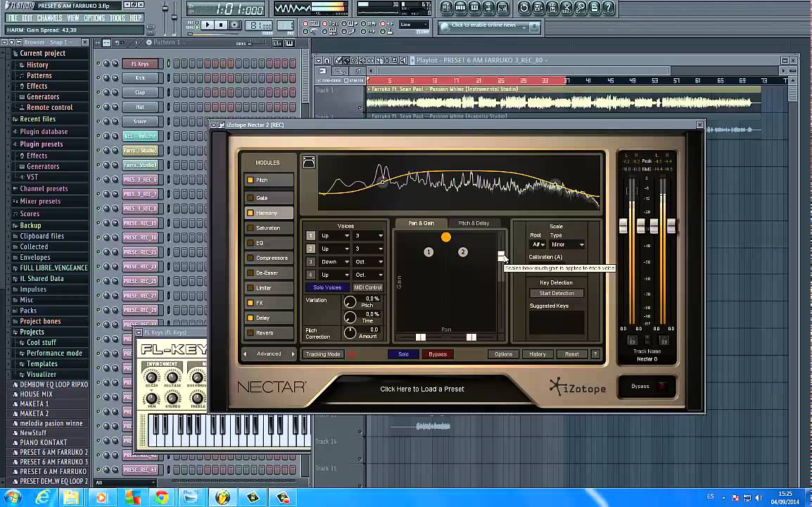Click the Reset button in Nectar
This screenshot has width=812, height=507.
point(572,354)
